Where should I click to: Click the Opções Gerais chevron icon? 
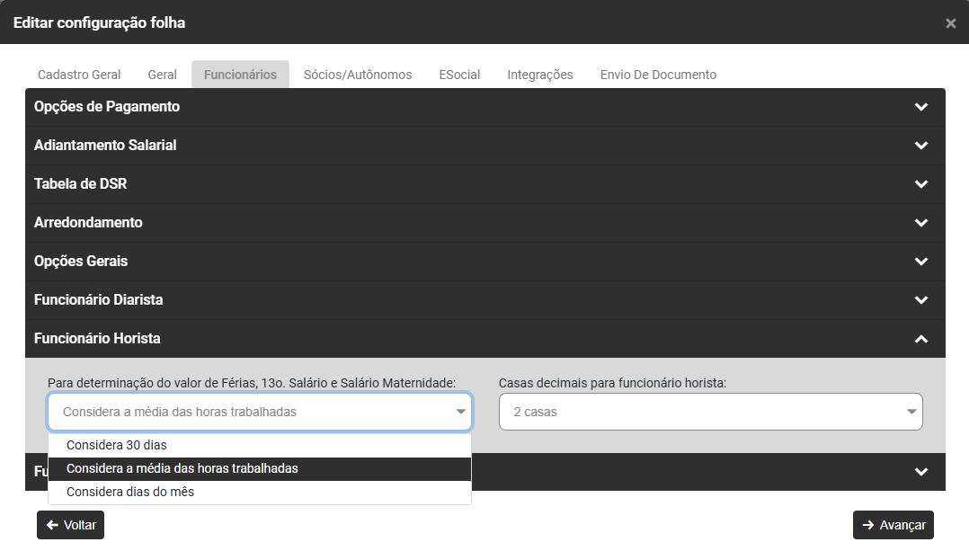920,262
